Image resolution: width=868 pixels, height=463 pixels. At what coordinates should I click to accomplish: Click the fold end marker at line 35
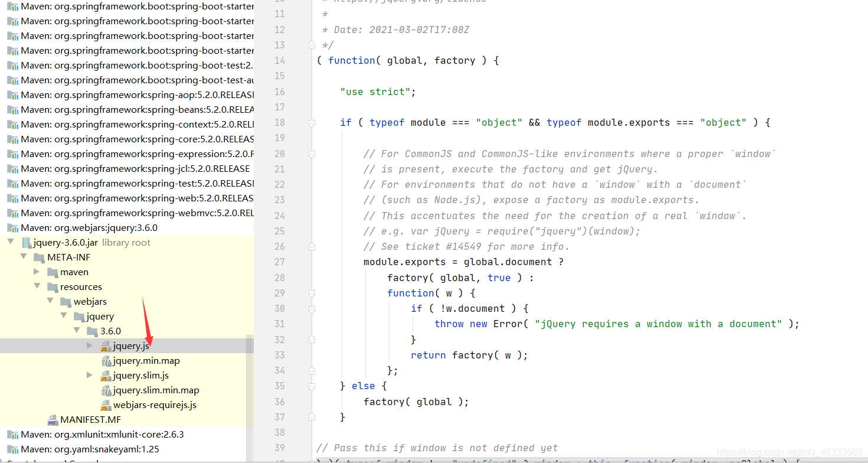pyautogui.click(x=312, y=386)
